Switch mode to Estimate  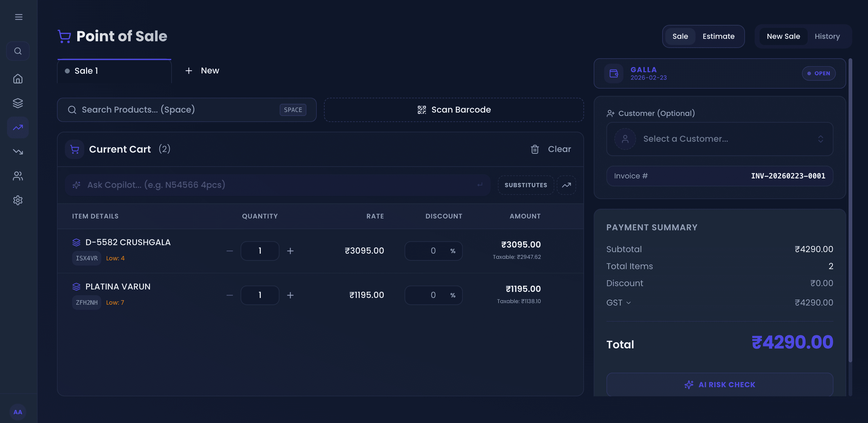tap(718, 36)
